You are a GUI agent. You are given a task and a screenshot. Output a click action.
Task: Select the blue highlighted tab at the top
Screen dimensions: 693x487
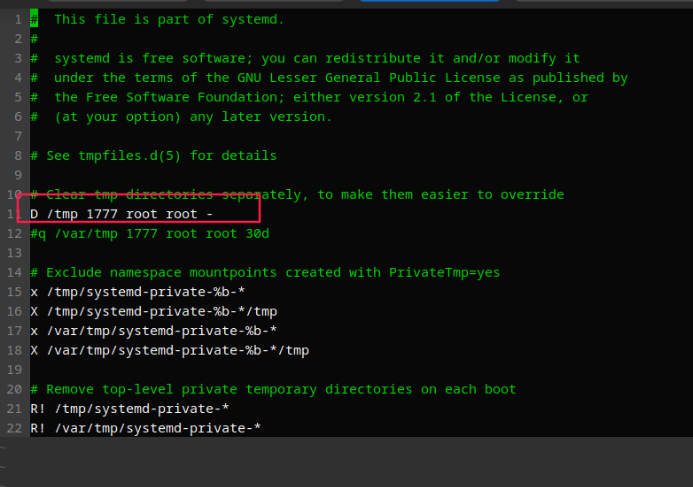tap(430, 0)
